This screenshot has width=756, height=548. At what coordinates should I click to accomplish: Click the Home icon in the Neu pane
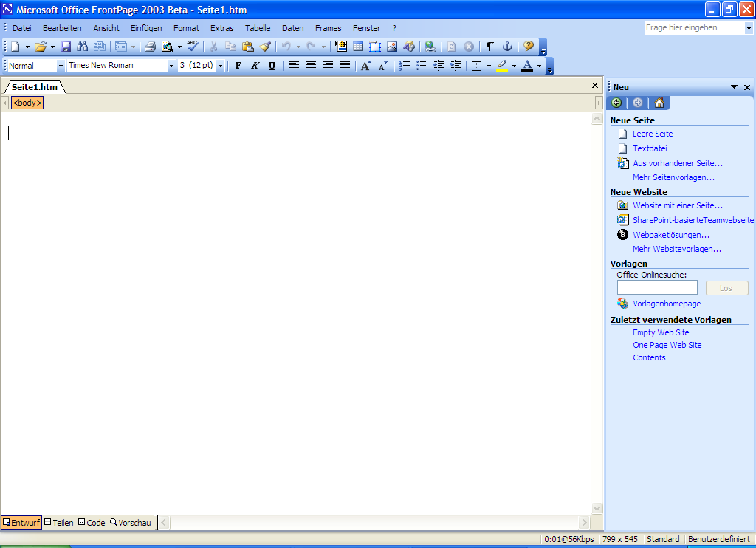pyautogui.click(x=659, y=103)
